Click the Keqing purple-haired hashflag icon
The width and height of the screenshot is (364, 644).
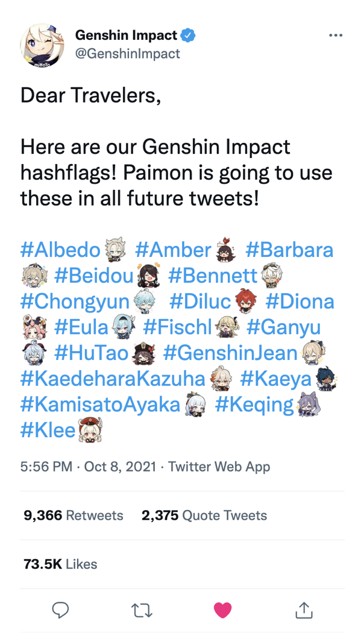tap(309, 405)
